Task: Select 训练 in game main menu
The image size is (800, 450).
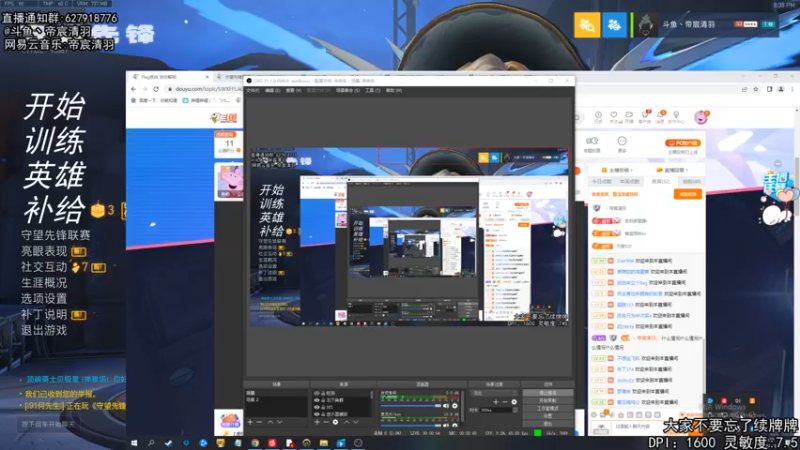Action: point(55,140)
